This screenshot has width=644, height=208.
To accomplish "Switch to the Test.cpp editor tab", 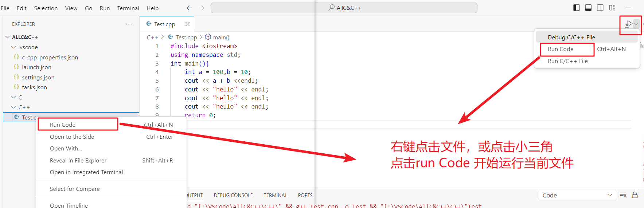I will [x=164, y=24].
